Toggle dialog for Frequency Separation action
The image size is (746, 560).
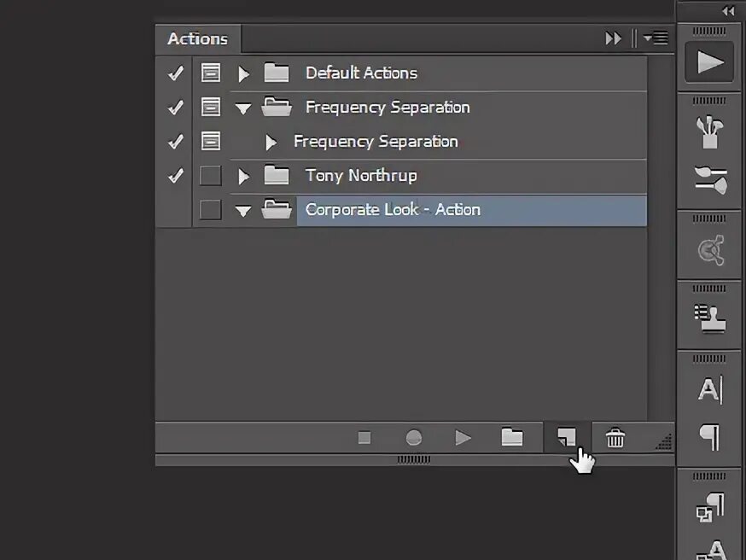click(x=210, y=142)
